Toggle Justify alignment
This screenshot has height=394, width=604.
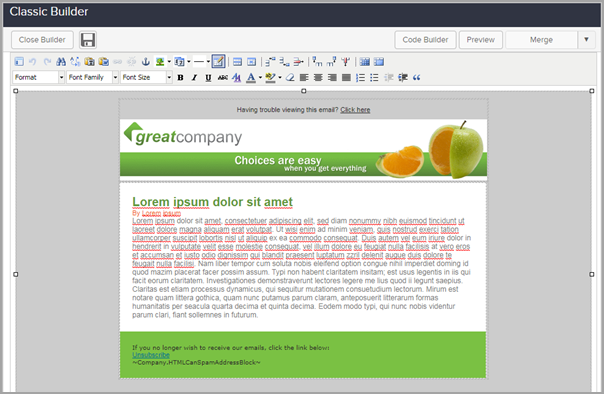pyautogui.click(x=346, y=78)
